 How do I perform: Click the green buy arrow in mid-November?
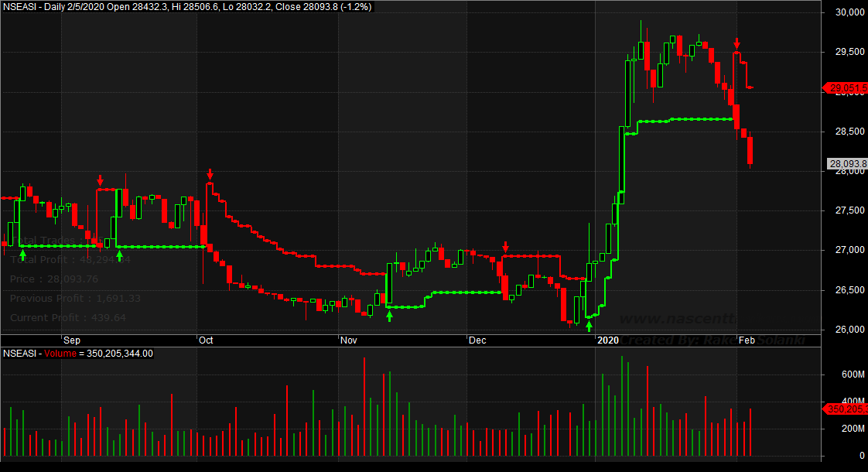pyautogui.click(x=389, y=316)
